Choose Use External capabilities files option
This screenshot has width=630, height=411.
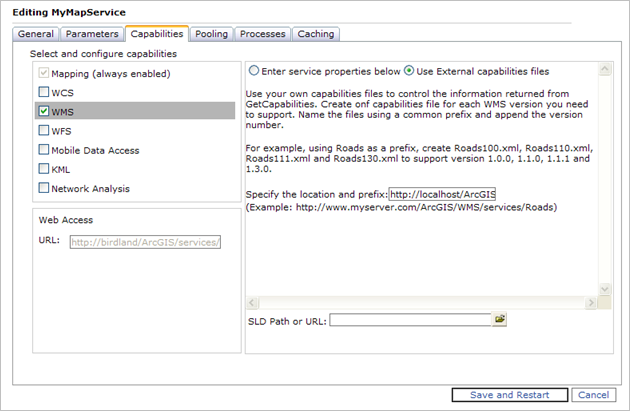click(409, 71)
